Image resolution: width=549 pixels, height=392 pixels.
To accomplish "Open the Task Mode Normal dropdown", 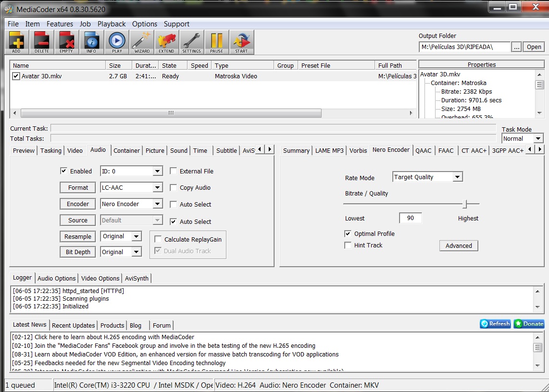I will coord(538,139).
